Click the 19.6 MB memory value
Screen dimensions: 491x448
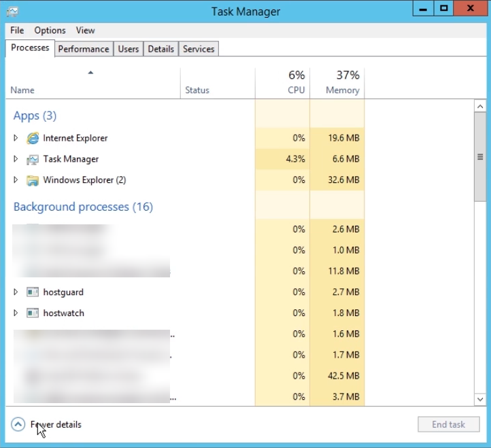[x=344, y=138]
